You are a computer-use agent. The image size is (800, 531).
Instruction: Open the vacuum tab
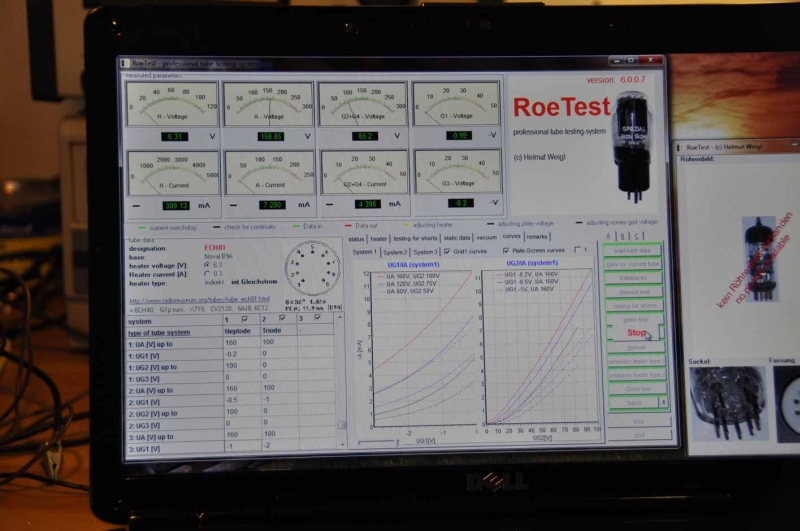tap(486, 237)
